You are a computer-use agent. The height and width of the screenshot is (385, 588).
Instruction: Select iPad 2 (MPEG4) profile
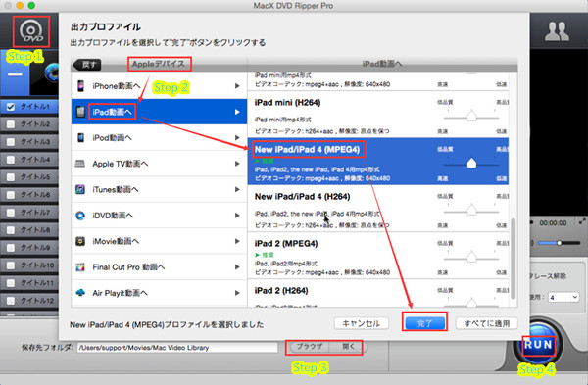point(378,256)
